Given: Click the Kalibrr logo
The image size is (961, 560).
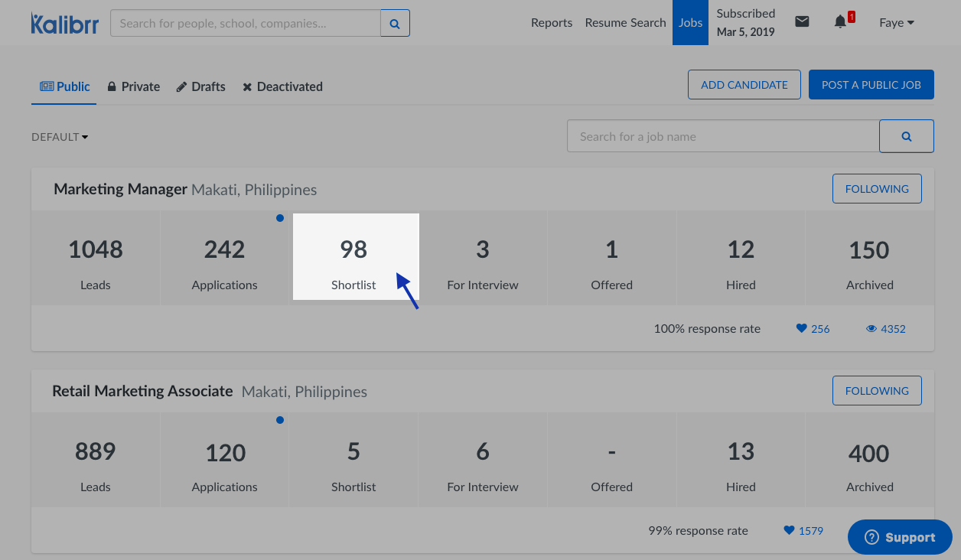Looking at the screenshot, I should coord(64,23).
